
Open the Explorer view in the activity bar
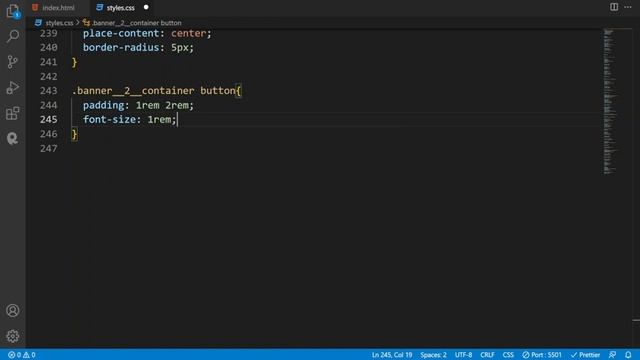[x=13, y=11]
